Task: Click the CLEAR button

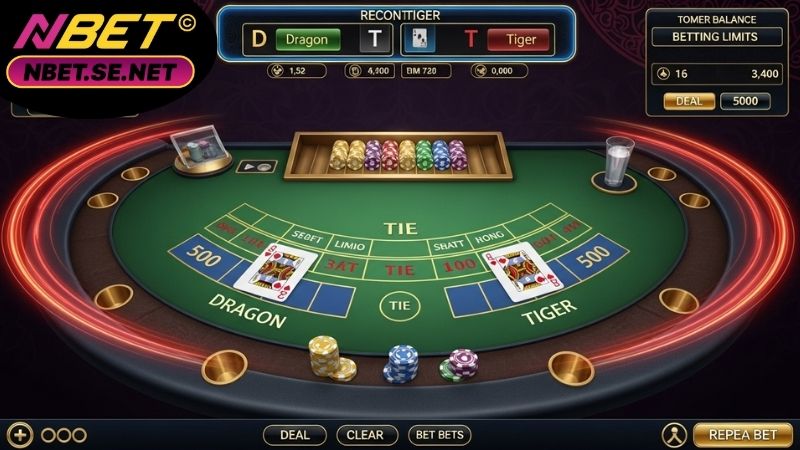Action: (367, 435)
